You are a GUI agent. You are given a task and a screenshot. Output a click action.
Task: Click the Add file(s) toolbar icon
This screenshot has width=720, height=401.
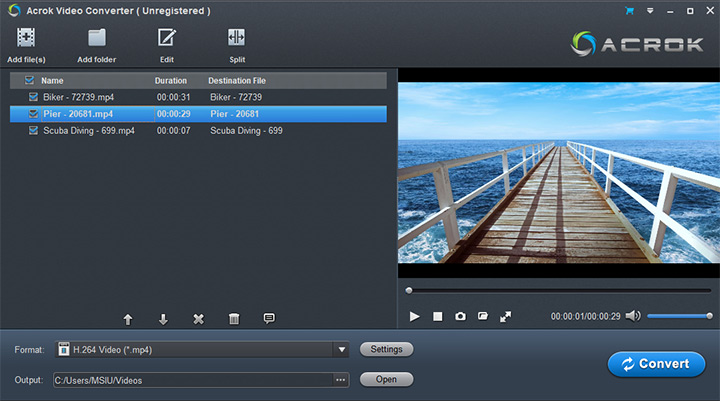26,39
